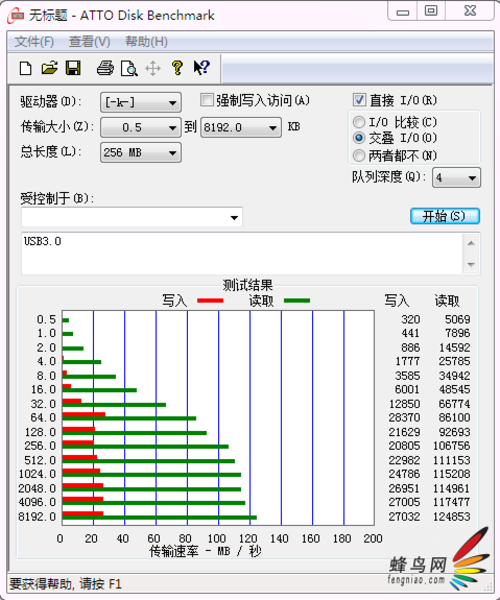
Task: Click the read value 124853
Action: (451, 517)
